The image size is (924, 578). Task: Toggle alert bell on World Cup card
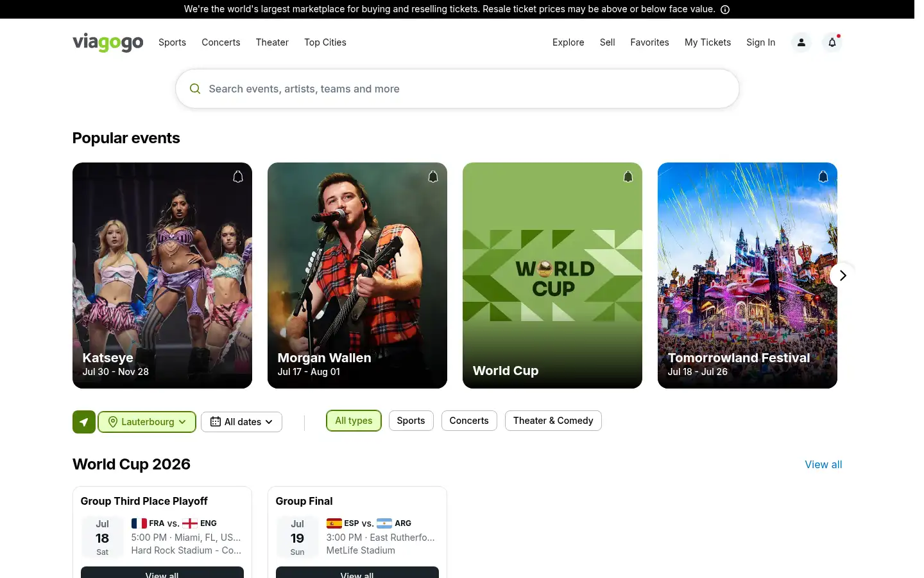tap(628, 177)
